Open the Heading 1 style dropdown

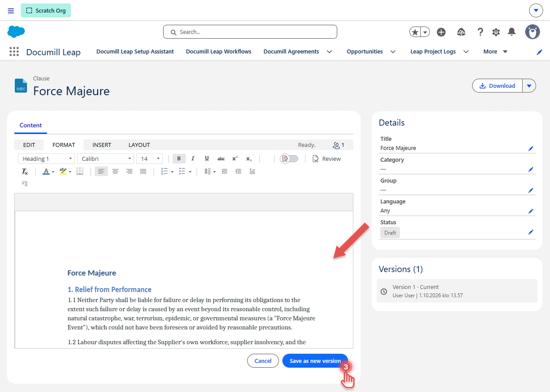(46, 159)
